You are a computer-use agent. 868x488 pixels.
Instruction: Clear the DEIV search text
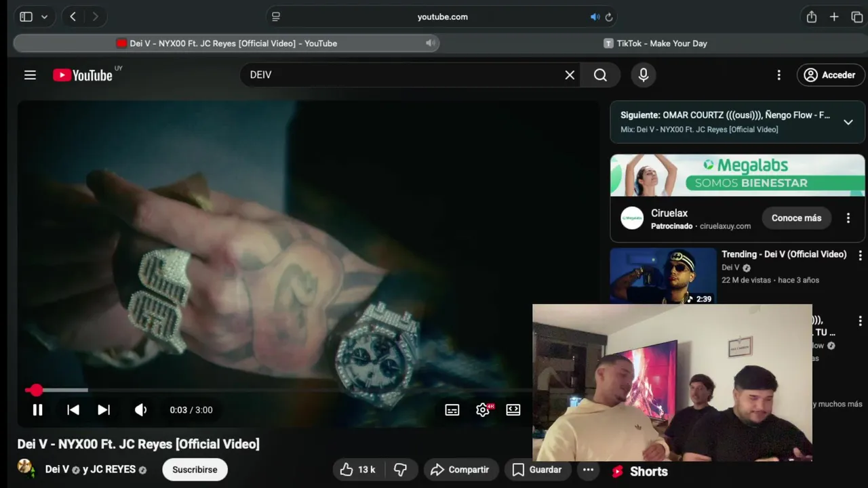coord(570,75)
